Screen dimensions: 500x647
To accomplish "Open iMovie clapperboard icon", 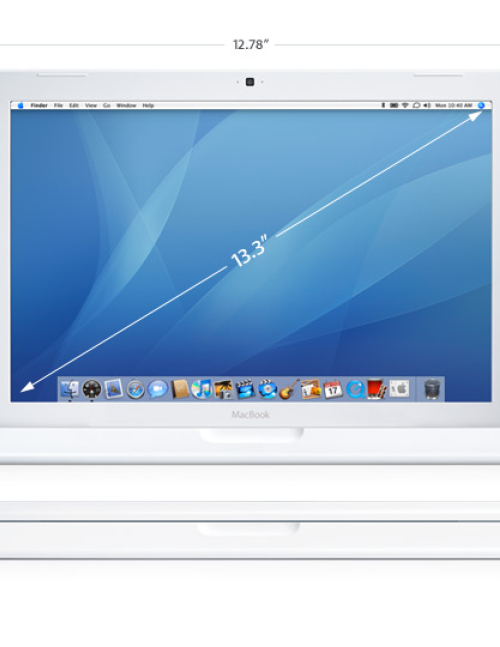I will (x=245, y=390).
